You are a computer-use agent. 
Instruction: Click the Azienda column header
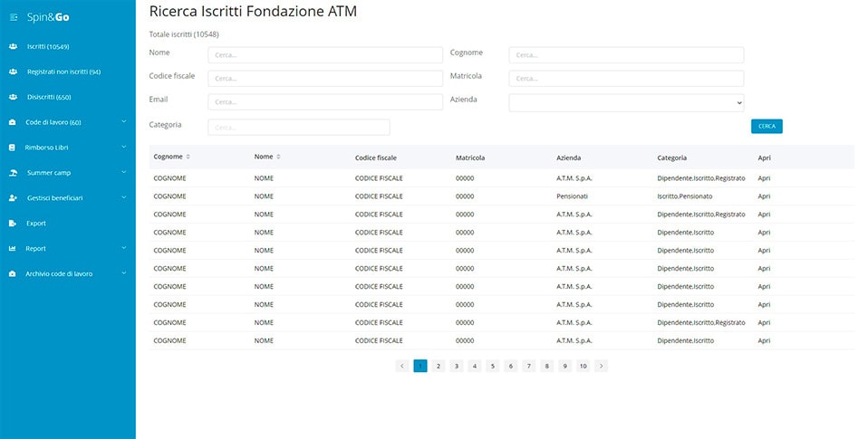tap(568, 157)
